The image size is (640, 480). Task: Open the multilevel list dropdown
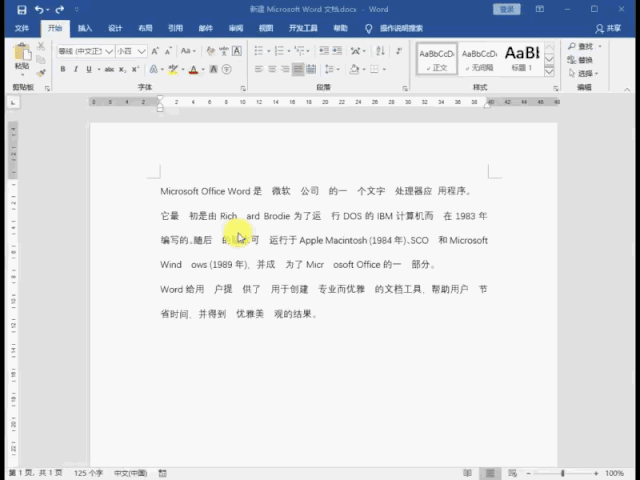click(309, 51)
